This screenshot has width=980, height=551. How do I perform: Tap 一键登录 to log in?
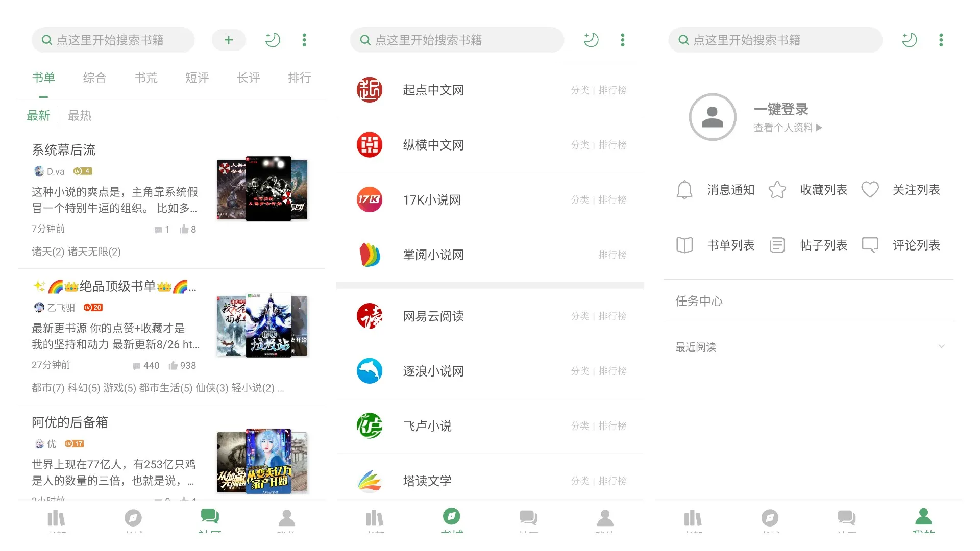point(781,109)
